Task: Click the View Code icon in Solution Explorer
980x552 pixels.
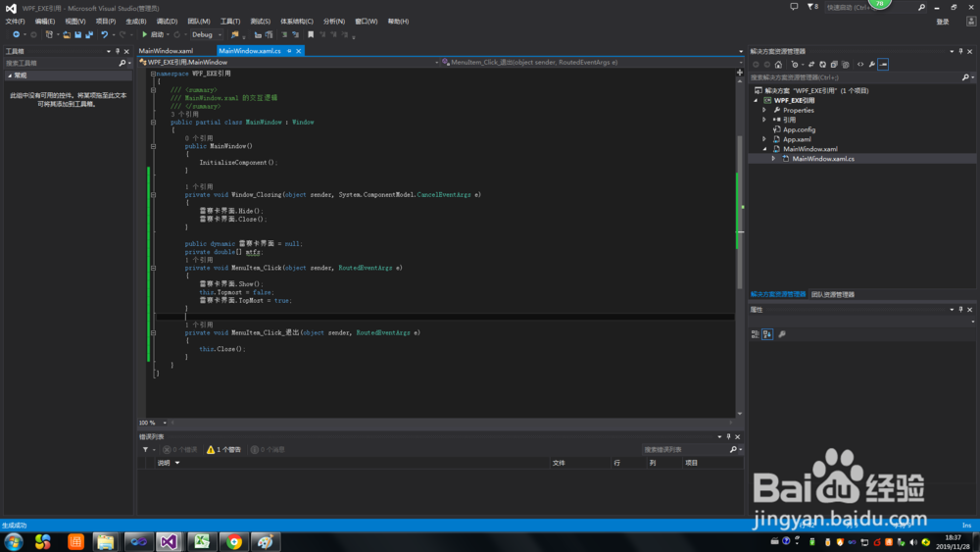Action: click(x=860, y=65)
